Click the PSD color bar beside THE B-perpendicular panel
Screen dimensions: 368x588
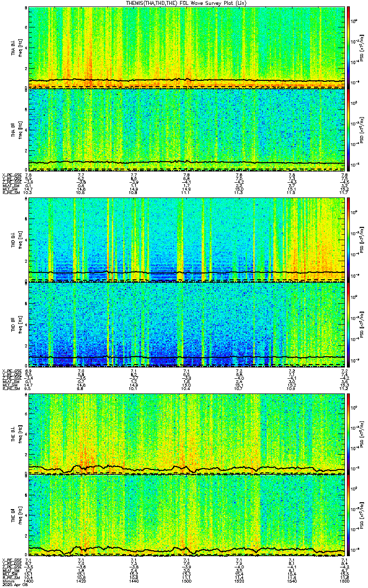tap(348, 434)
